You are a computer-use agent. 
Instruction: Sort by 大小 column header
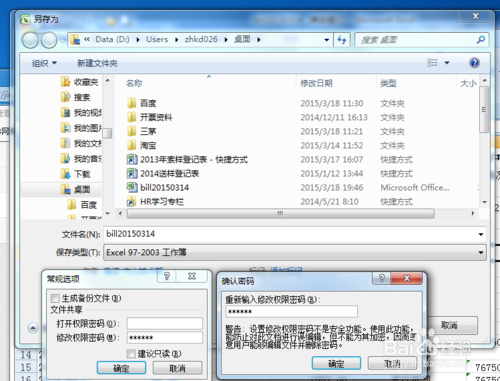468,83
